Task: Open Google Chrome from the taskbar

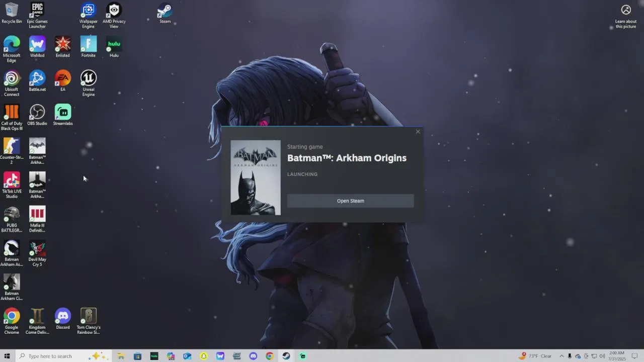Action: [270, 356]
